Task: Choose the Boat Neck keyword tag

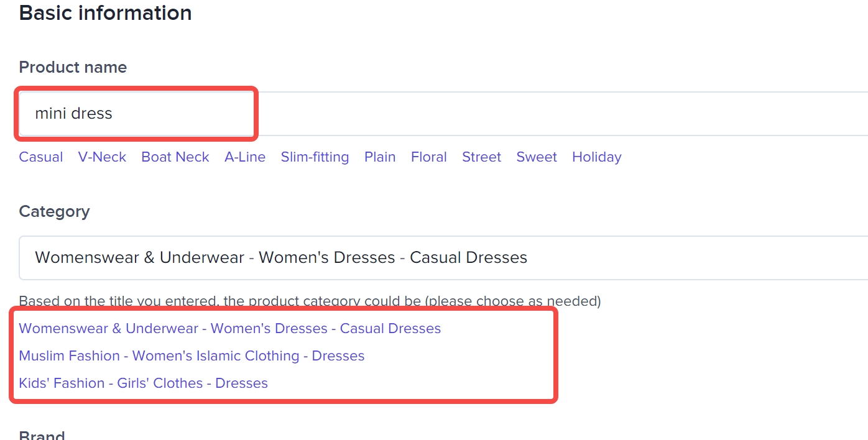Action: pos(175,157)
